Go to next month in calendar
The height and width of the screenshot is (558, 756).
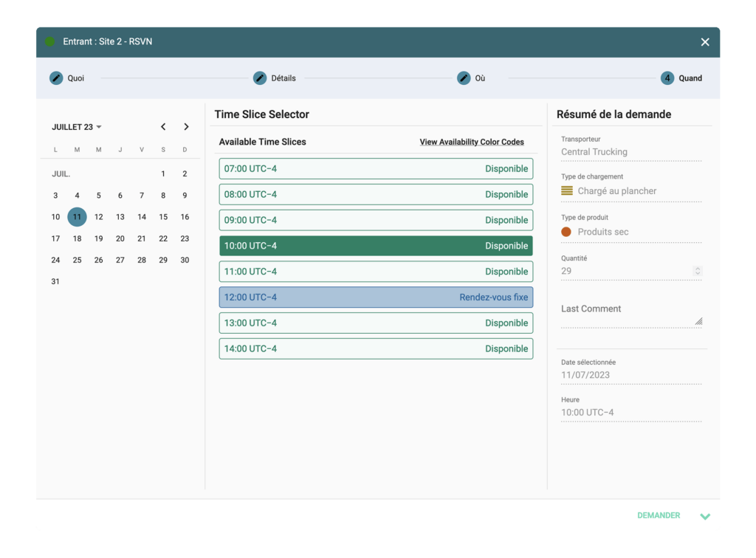tap(186, 127)
